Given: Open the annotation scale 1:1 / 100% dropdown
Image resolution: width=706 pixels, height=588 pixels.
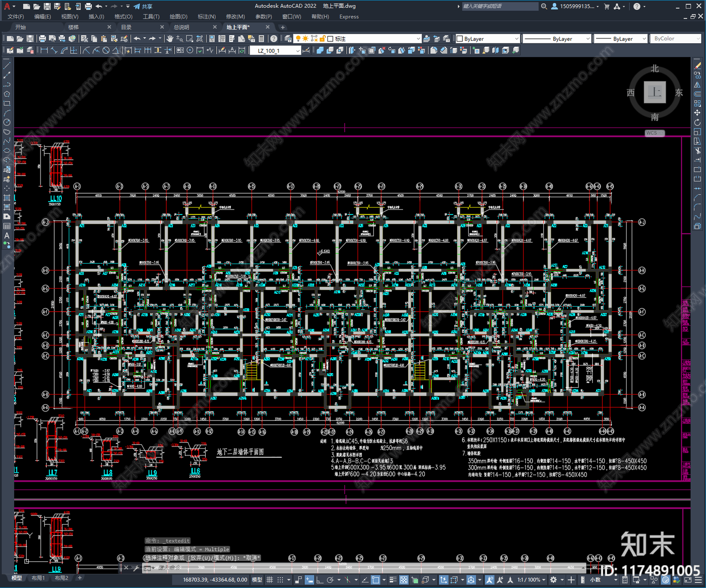Looking at the screenshot, I should 532,580.
